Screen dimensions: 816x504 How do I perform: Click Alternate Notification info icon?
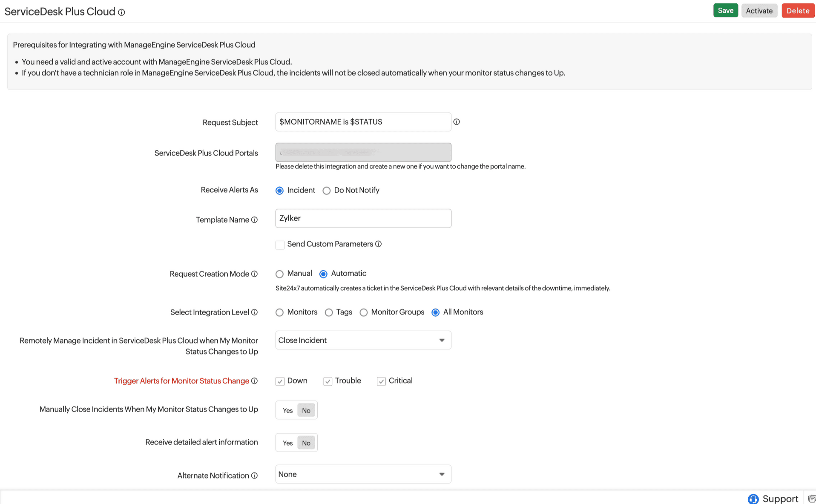click(254, 475)
